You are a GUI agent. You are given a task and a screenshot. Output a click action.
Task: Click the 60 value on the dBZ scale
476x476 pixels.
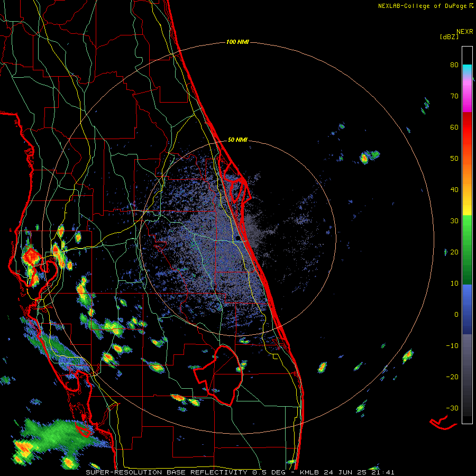[x=454, y=127]
